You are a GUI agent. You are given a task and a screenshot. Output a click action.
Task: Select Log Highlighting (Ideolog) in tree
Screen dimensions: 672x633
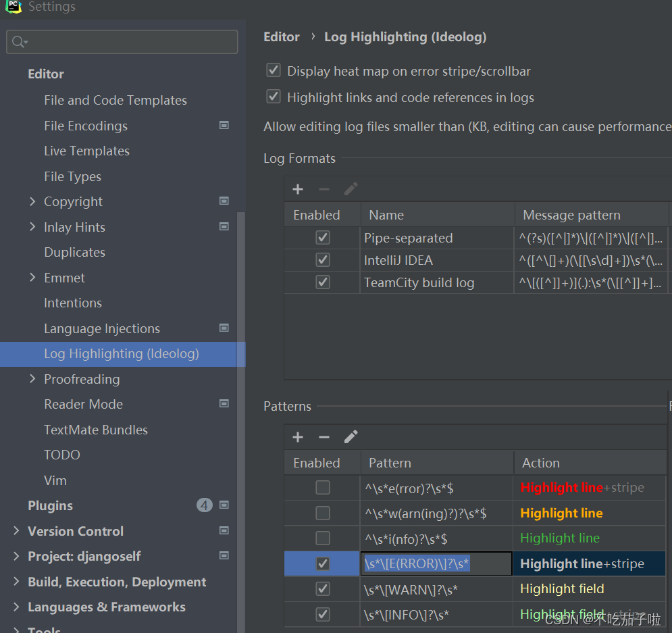[122, 354]
